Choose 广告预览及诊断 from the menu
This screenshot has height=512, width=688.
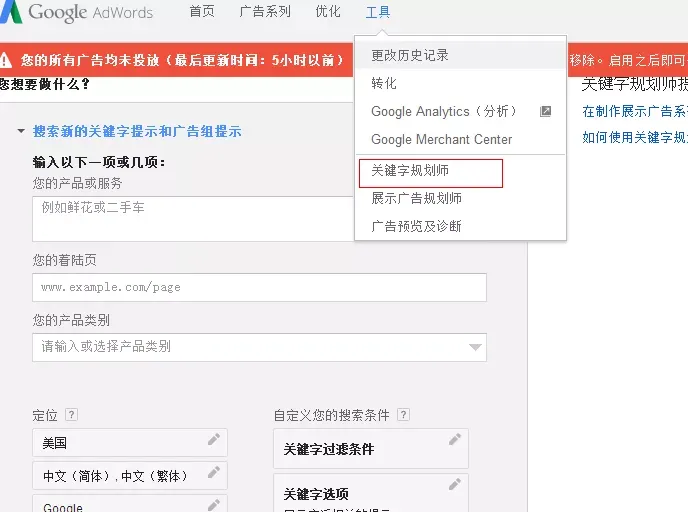click(x=460, y=226)
